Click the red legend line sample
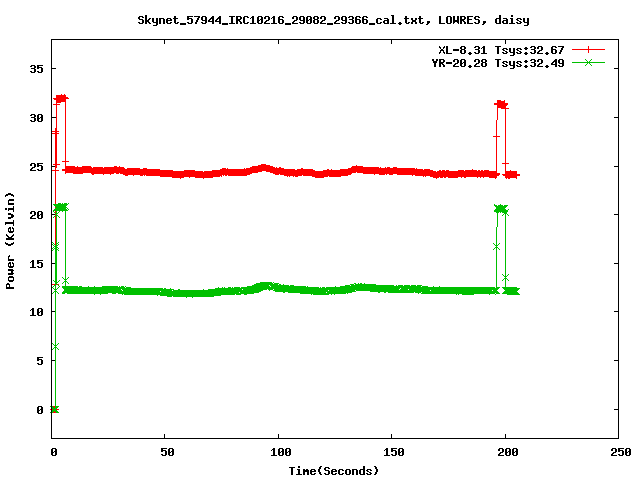 (588, 50)
